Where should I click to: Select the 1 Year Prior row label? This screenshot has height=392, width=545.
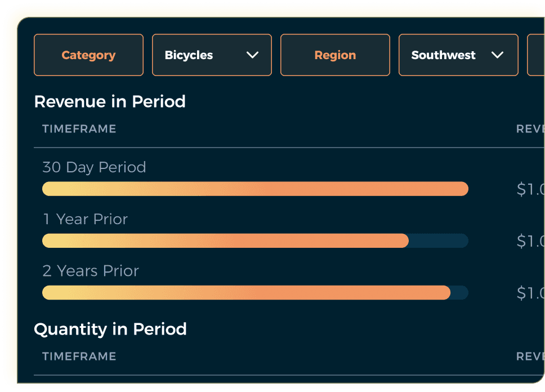click(85, 219)
